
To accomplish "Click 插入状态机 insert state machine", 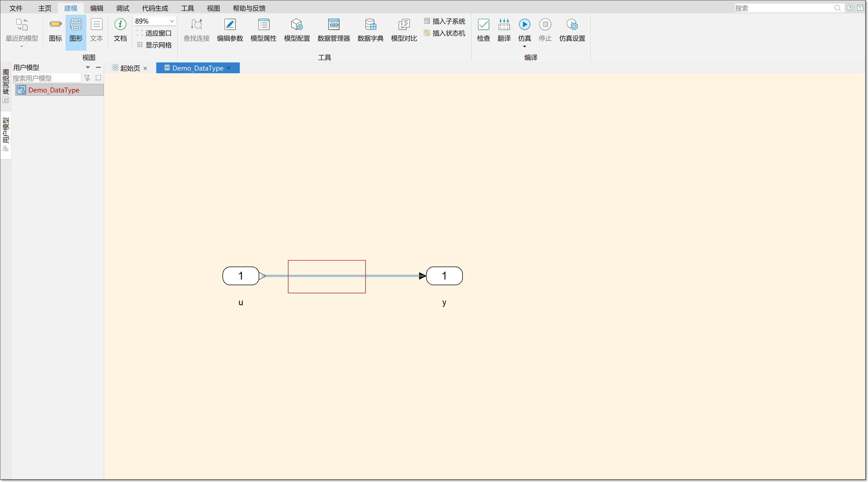I will [x=444, y=33].
